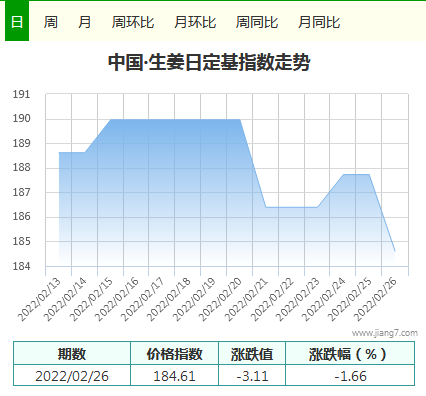Viewport: 426px width, 396px height.
Task: Click the 191 y-axis value
Action: click(21, 94)
